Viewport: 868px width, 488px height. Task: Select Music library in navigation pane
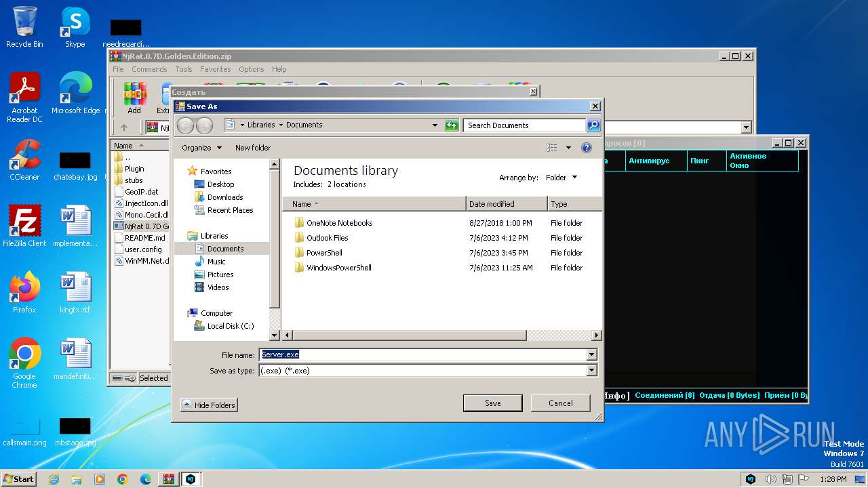[216, 262]
